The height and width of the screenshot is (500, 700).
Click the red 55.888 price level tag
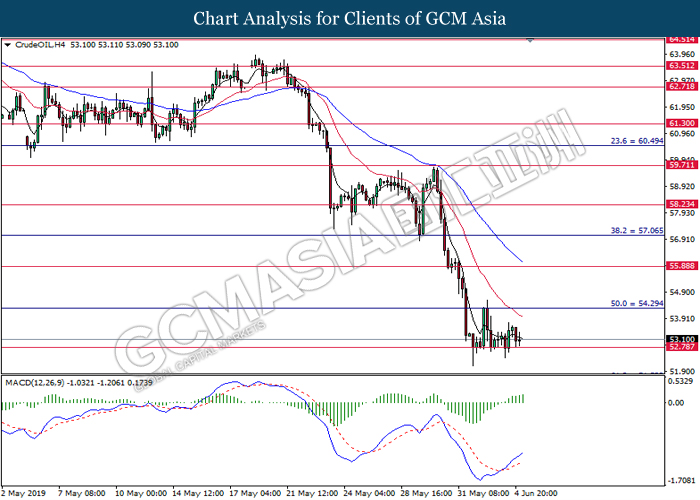682,266
